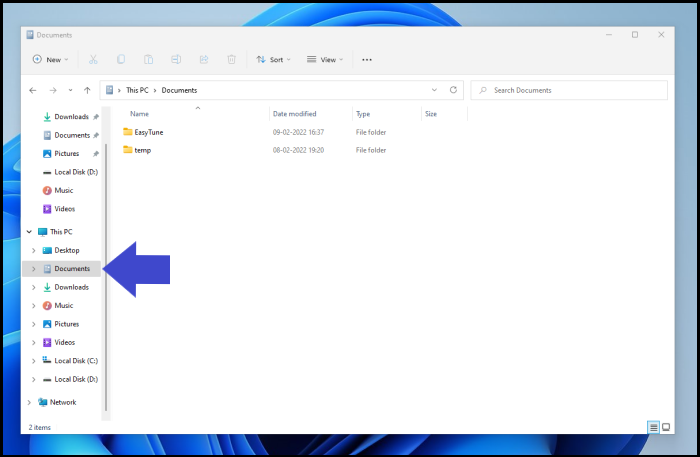Refresh the current folder view
The image size is (700, 457).
453,90
